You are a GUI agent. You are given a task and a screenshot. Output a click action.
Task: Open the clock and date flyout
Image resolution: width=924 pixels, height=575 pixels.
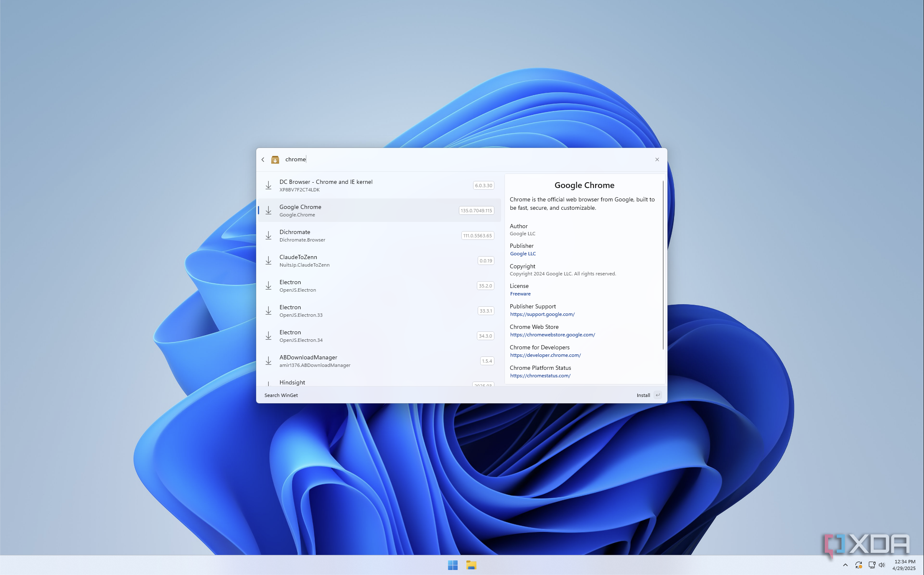click(x=904, y=565)
